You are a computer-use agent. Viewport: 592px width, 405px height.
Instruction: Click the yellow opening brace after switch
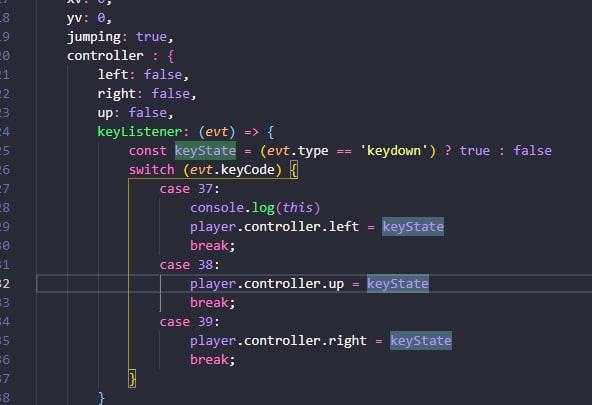[294, 170]
